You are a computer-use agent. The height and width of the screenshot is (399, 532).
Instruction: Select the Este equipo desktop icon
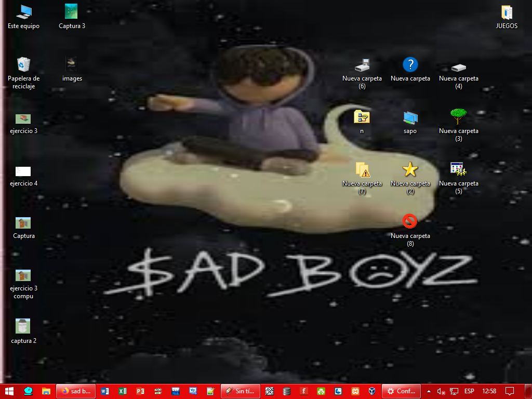(x=23, y=12)
